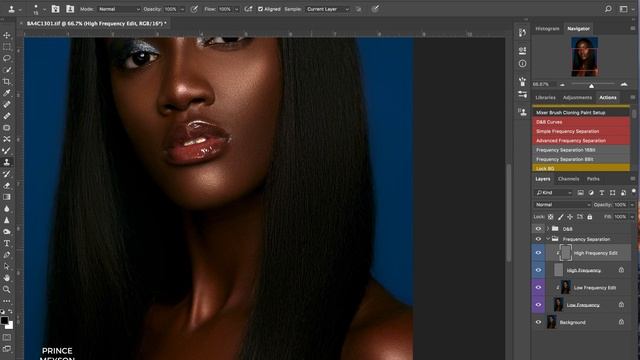Open the Sample Current Layer dropdown

pos(328,9)
